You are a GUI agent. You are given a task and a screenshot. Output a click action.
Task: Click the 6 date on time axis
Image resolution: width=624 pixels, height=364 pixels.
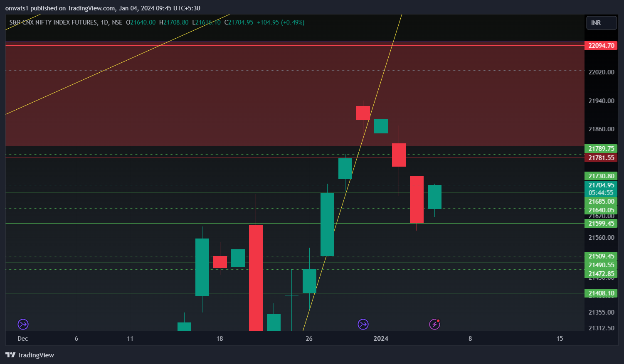[x=76, y=339]
